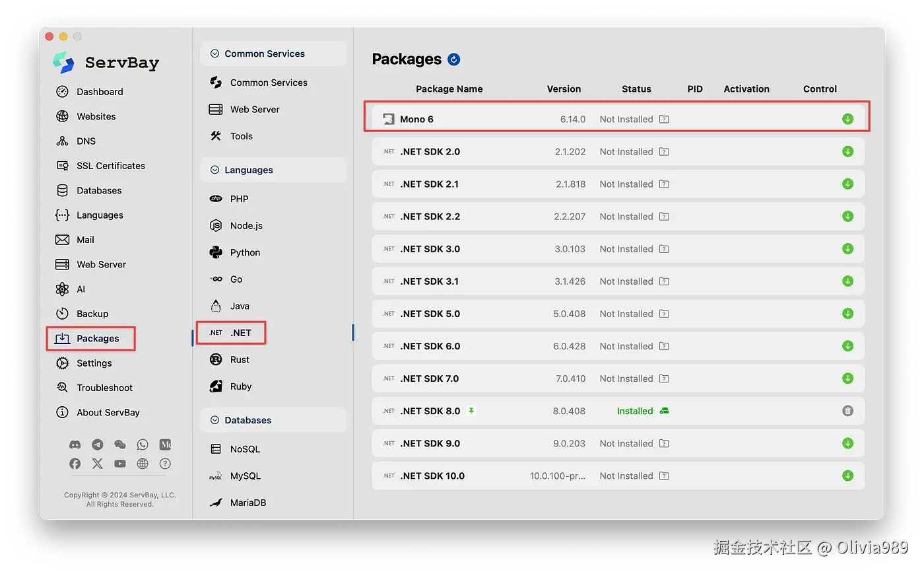This screenshot has height=572, width=924.
Task: Click the pin icon beside .NET SDK 8.0
Action: [471, 411]
